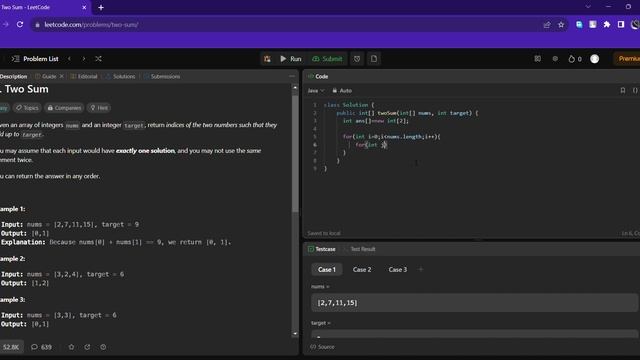Viewport: 640px width, 360px height.
Task: Reload the page in browser
Action: tap(20, 24)
